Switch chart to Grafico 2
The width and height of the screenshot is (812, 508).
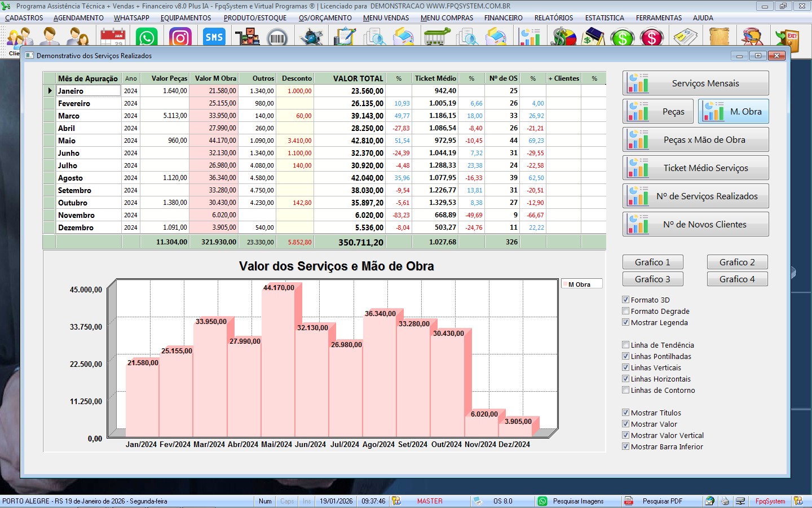[x=736, y=262]
